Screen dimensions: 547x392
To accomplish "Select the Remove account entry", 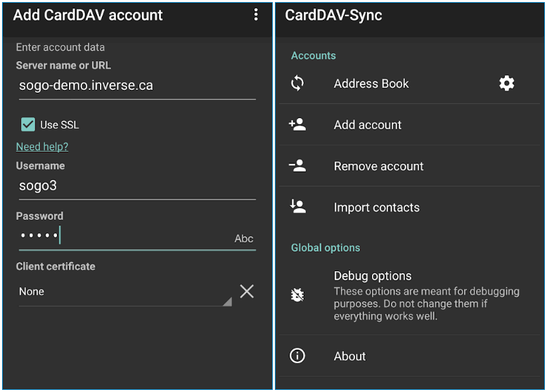I will point(410,166).
